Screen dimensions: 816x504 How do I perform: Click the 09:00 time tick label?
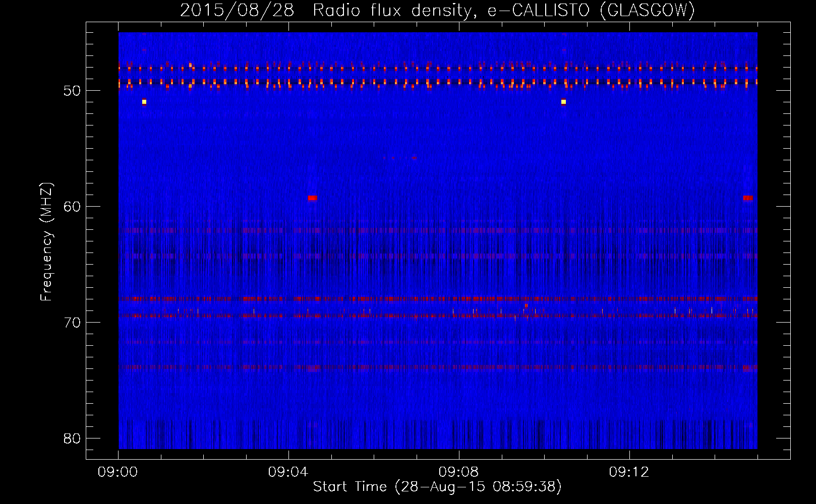118,472
